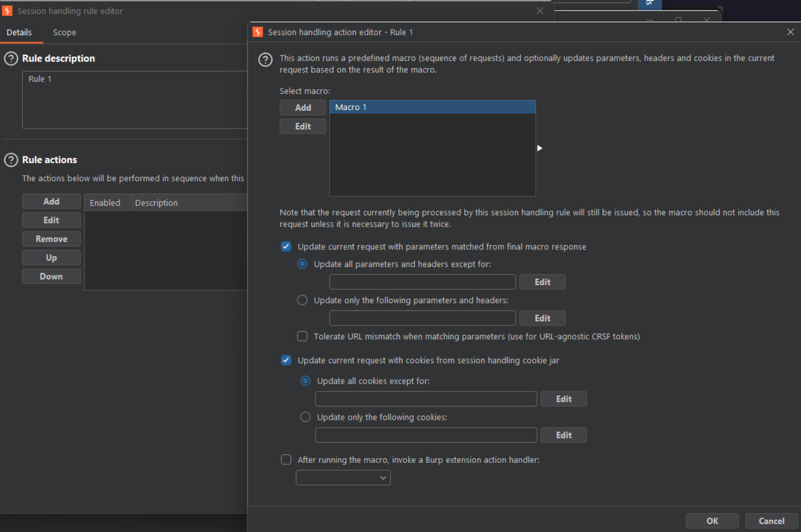Switch to the Details tab
Image resolution: width=801 pixels, height=532 pixels.
click(19, 33)
